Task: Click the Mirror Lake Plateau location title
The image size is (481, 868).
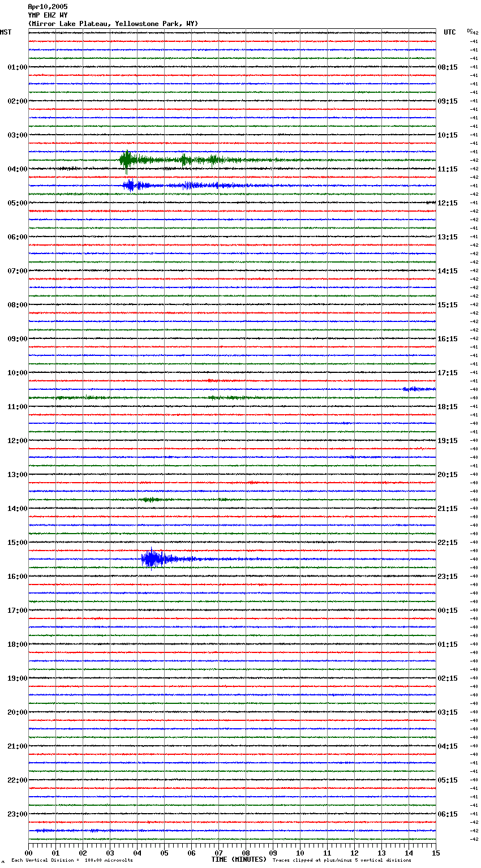Action: 113,24
